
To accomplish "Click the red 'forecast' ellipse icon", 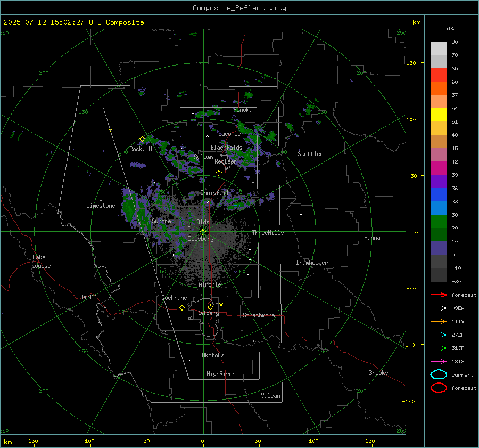I will 439,388.
